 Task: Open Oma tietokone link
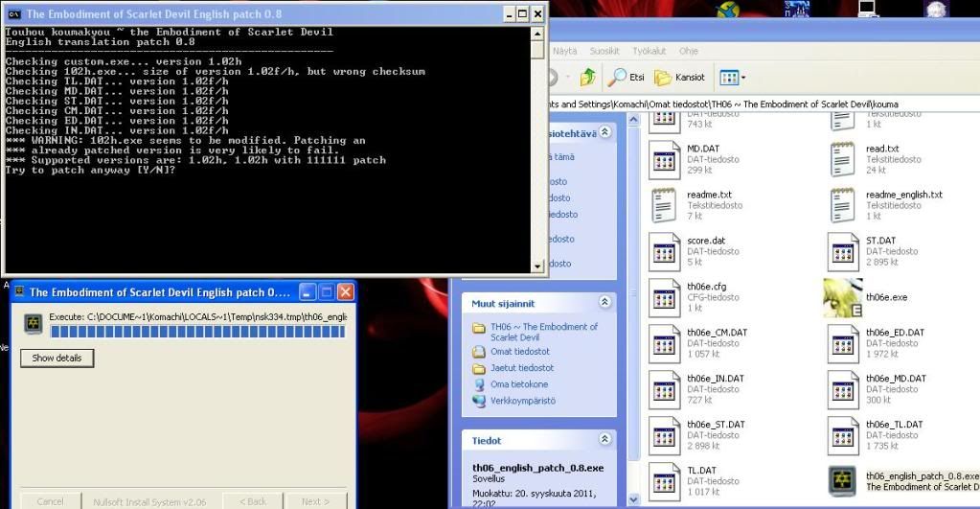(519, 384)
